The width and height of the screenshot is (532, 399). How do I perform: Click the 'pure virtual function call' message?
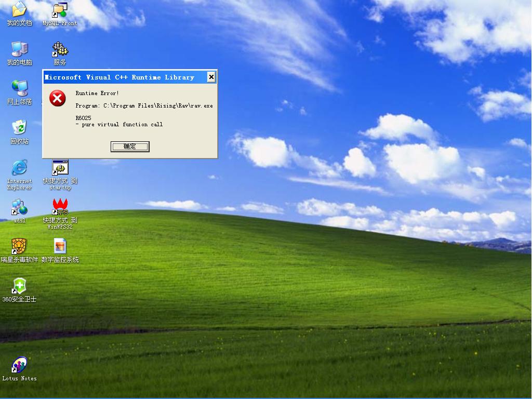[119, 125]
